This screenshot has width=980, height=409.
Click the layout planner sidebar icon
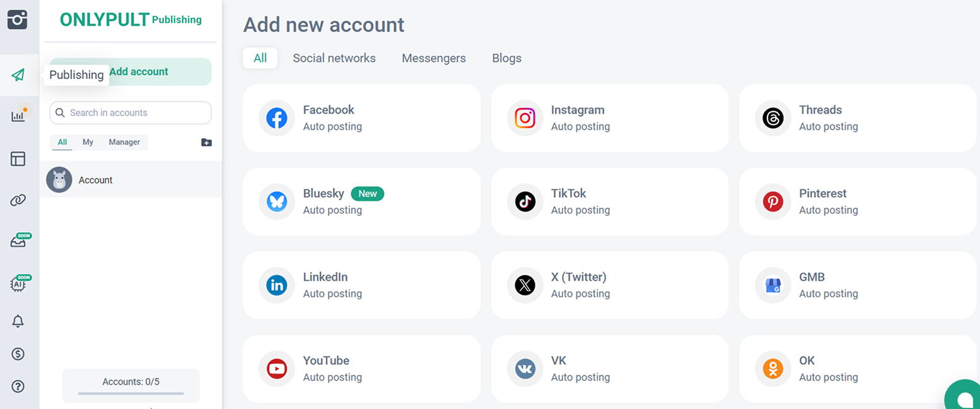point(18,158)
